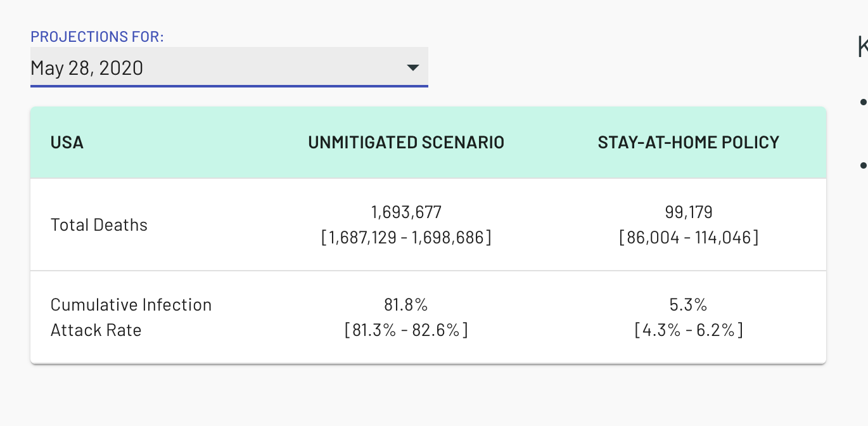This screenshot has height=426, width=868.
Task: Click the second bullet point at right edge
Action: [863, 165]
